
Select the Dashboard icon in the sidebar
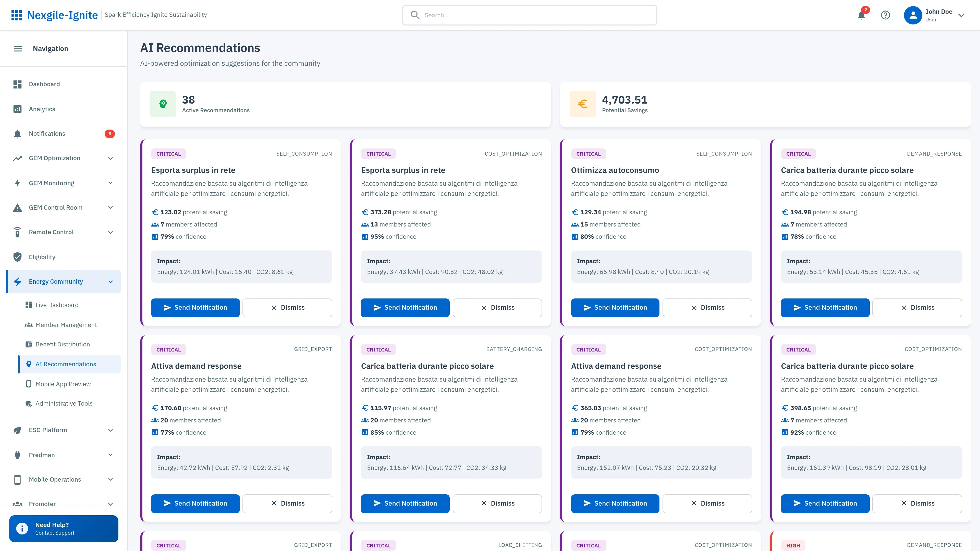click(18, 84)
